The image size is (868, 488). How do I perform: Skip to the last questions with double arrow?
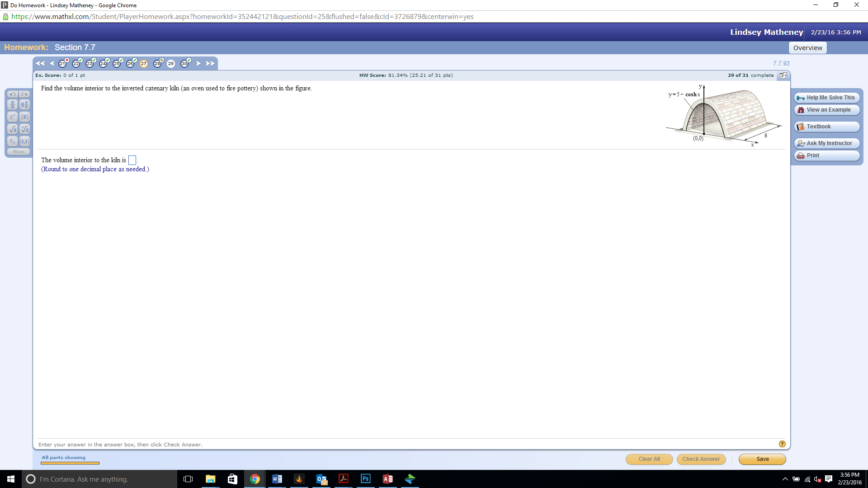point(210,64)
